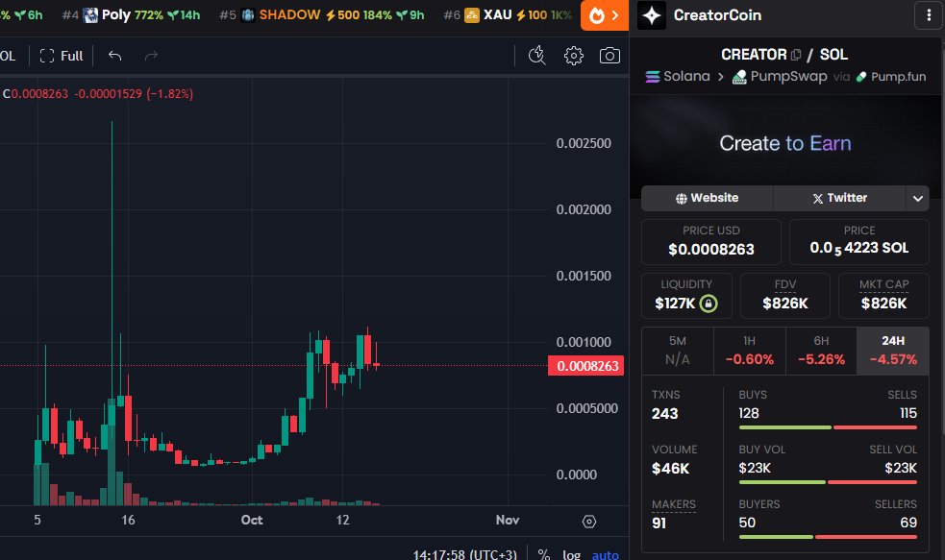This screenshot has height=560, width=945.
Task: Redo last chart action
Action: pyautogui.click(x=151, y=56)
